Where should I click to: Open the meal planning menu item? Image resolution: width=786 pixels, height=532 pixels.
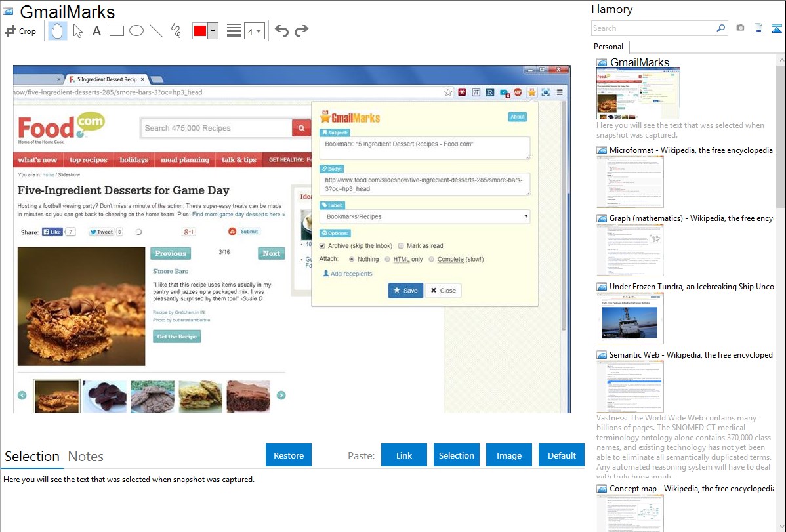(185, 160)
